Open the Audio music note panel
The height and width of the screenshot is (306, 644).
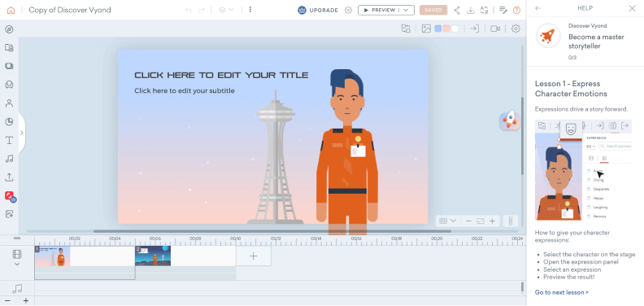pos(9,159)
